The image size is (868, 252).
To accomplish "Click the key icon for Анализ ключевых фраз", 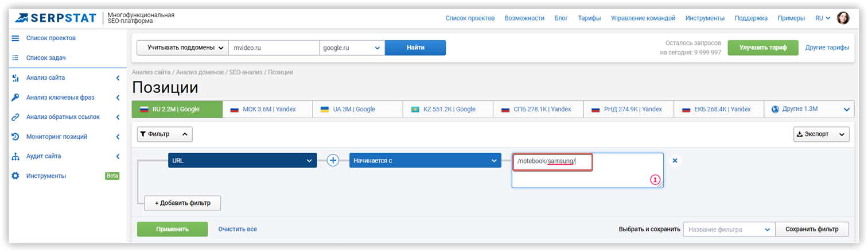I will 15,98.
